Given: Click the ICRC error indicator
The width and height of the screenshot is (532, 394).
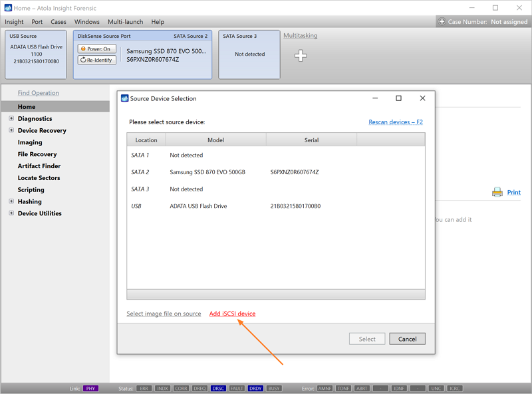Looking at the screenshot, I should click(x=455, y=388).
